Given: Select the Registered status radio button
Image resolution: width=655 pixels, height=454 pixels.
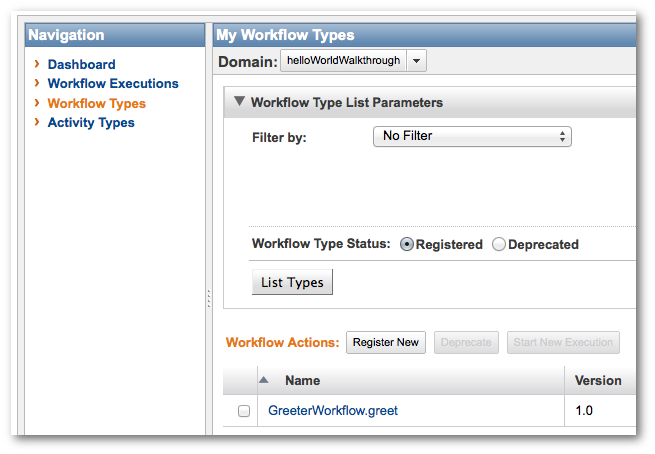Looking at the screenshot, I should (x=406, y=244).
